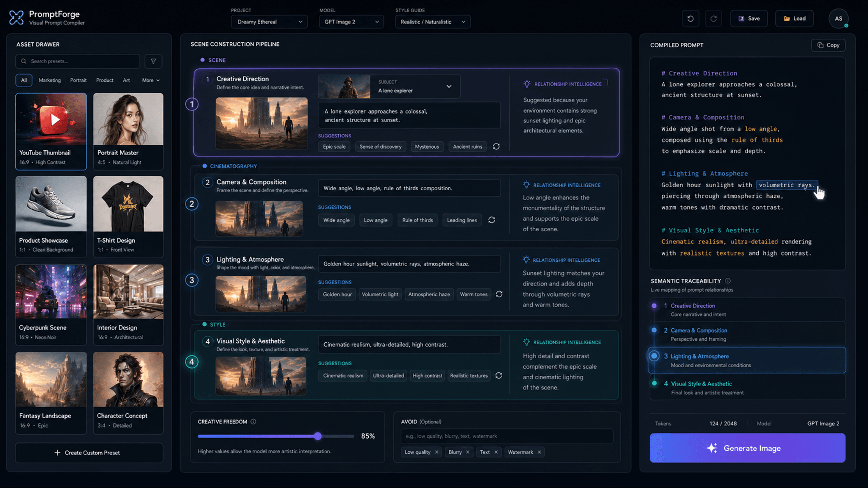
Task: Select the Interior Design preset
Action: pyautogui.click(x=128, y=305)
